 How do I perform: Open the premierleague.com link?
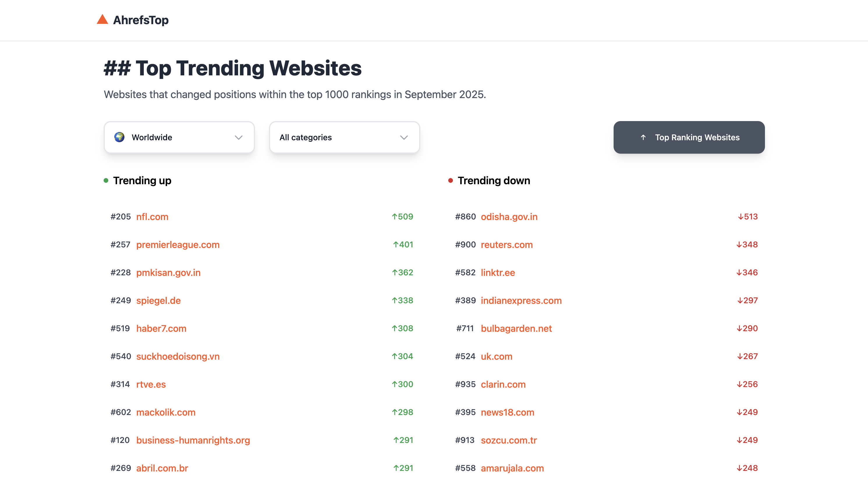pos(178,244)
